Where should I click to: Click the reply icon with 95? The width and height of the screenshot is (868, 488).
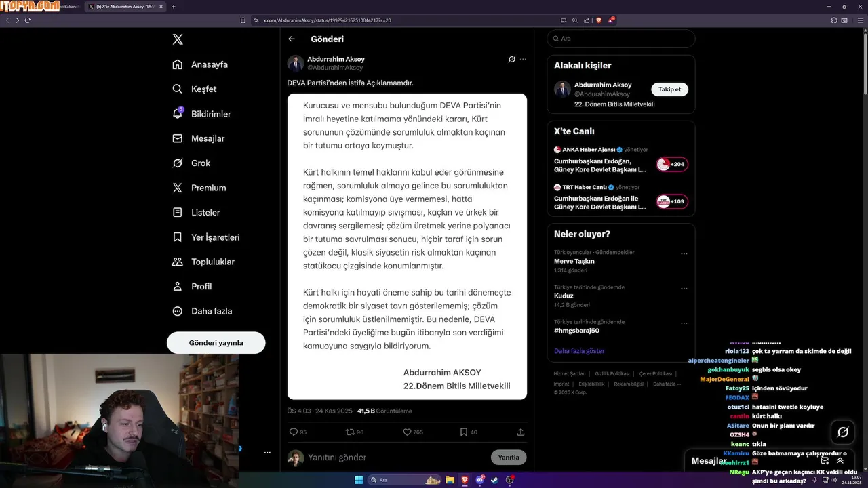[x=294, y=432]
